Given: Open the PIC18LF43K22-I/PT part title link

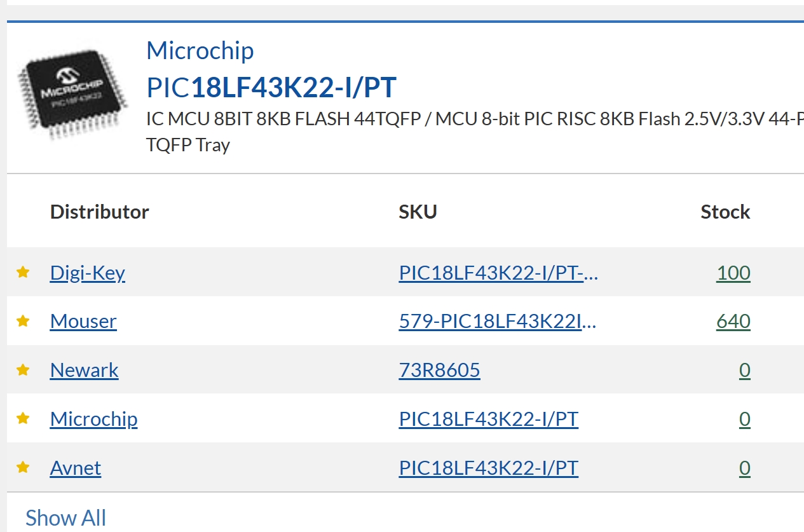Looking at the screenshot, I should [271, 88].
